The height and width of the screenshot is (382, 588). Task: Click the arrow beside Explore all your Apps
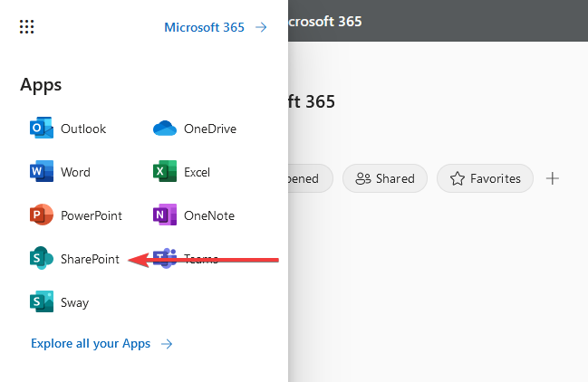(167, 344)
